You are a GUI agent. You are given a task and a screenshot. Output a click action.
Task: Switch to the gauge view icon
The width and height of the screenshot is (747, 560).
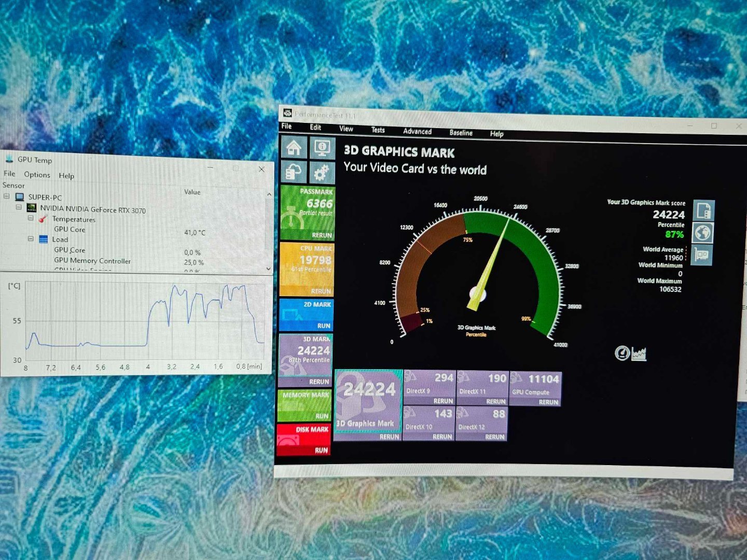click(x=622, y=353)
